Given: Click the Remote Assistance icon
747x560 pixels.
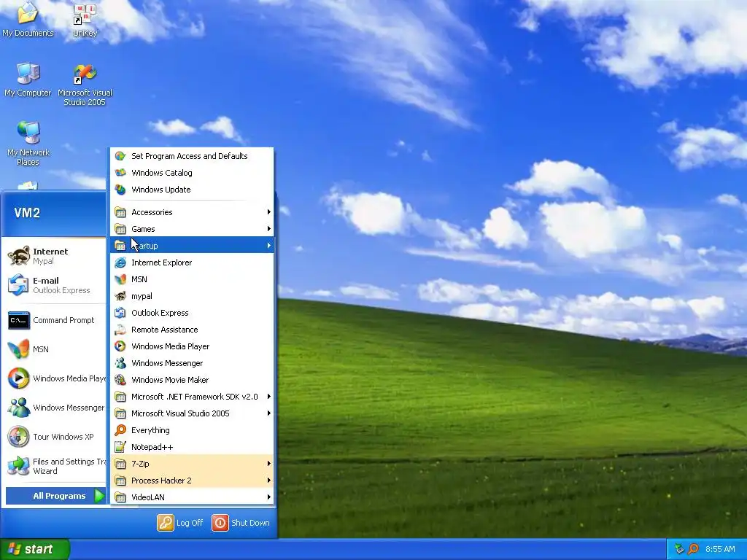Looking at the screenshot, I should 120,330.
